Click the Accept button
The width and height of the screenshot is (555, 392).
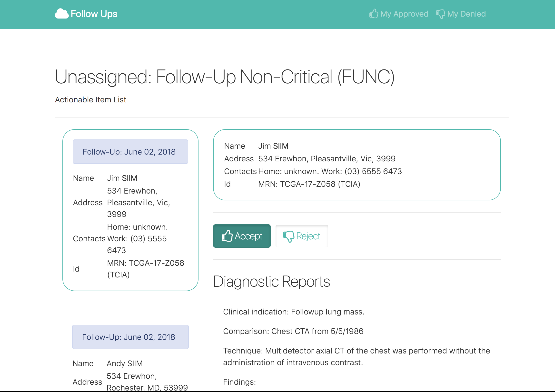pos(242,236)
